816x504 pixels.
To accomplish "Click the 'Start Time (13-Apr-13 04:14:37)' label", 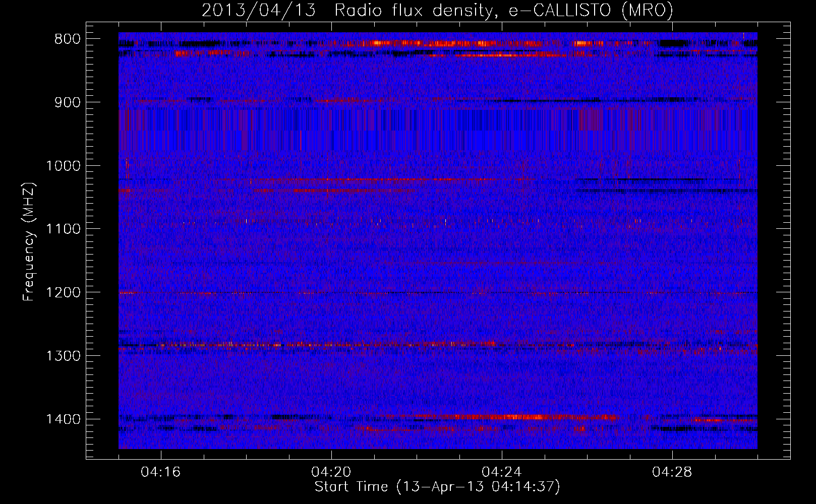I will [x=437, y=487].
